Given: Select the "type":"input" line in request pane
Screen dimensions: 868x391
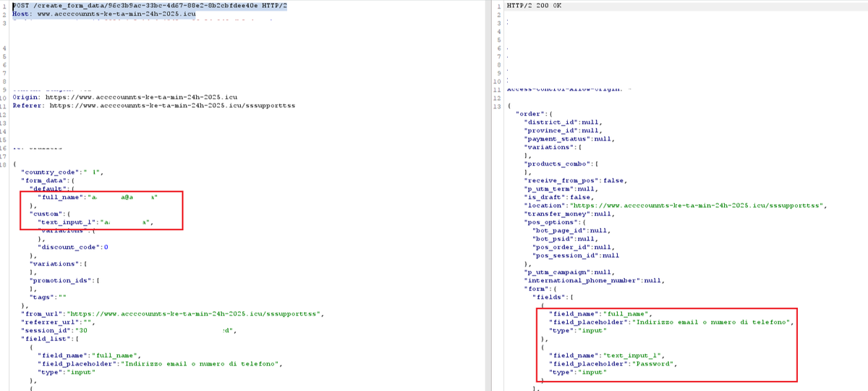Looking at the screenshot, I should (x=67, y=372).
